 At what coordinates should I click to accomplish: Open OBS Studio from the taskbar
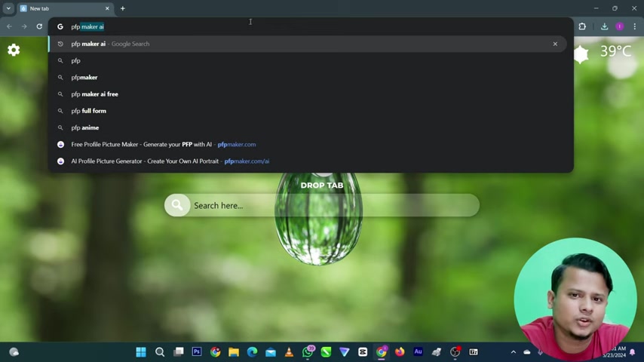(455, 351)
